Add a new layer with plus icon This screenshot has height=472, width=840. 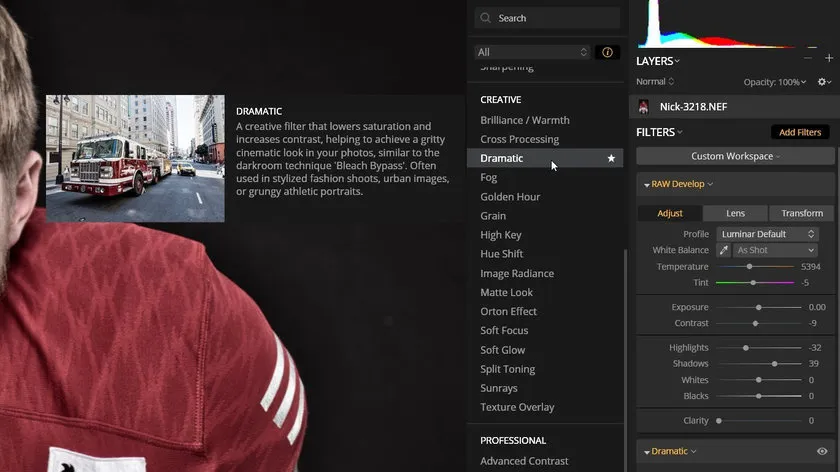[x=829, y=59]
